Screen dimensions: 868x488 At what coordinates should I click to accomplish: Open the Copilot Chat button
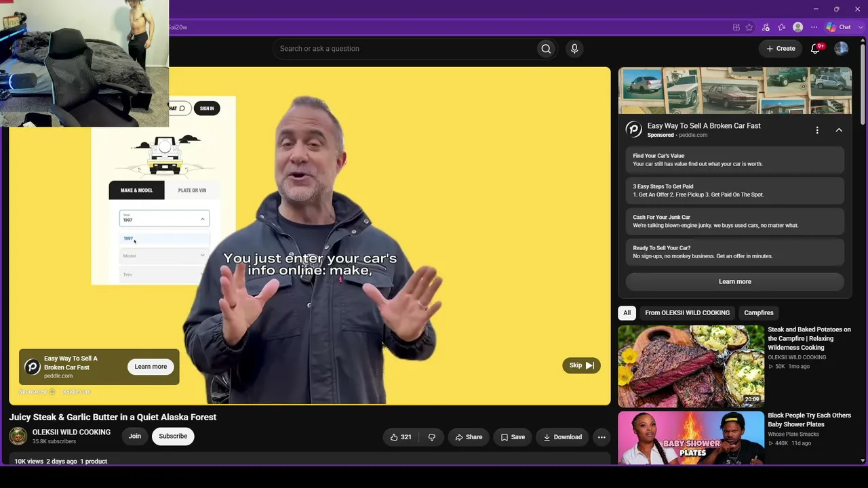pos(840,27)
